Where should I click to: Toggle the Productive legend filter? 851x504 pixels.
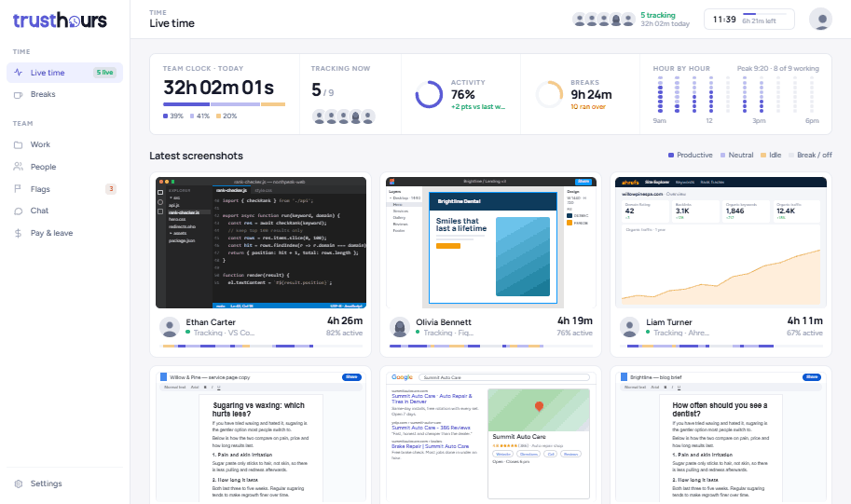pos(690,156)
